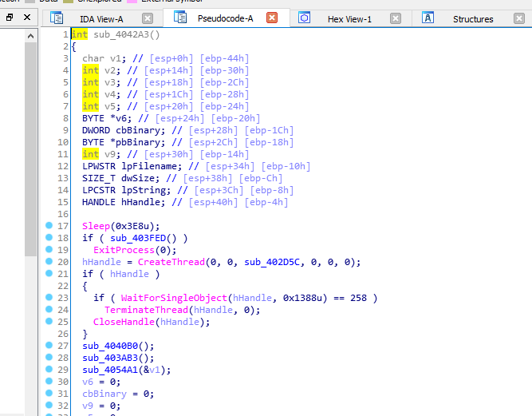Click the IDA View-A tab icon
Screen dimensions: 532x416
(x=57, y=18)
